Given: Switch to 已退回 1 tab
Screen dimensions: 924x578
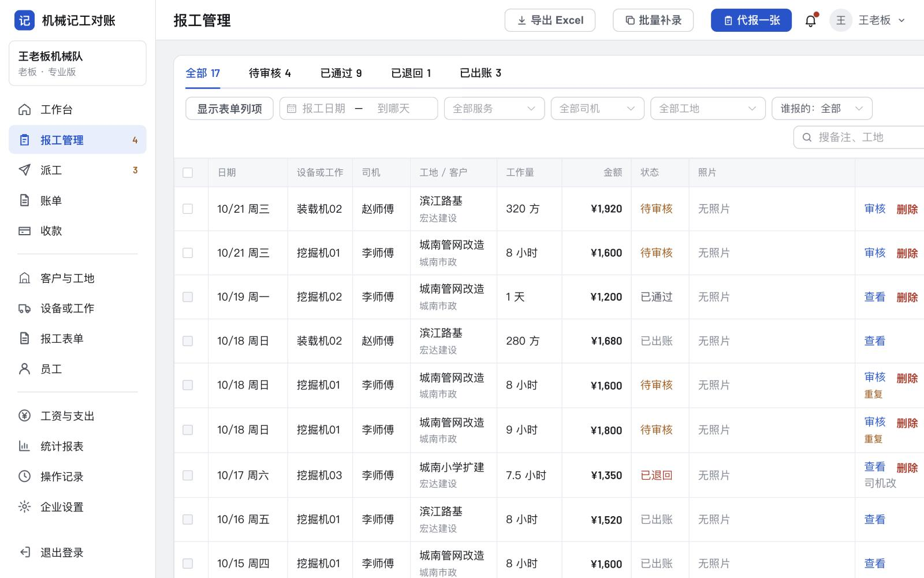Looking at the screenshot, I should (411, 73).
